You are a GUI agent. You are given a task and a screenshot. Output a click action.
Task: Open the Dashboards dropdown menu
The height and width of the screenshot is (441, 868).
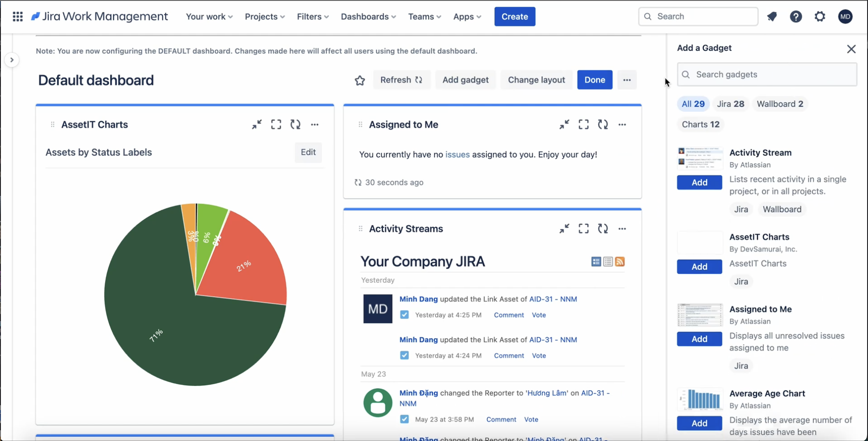tap(368, 17)
